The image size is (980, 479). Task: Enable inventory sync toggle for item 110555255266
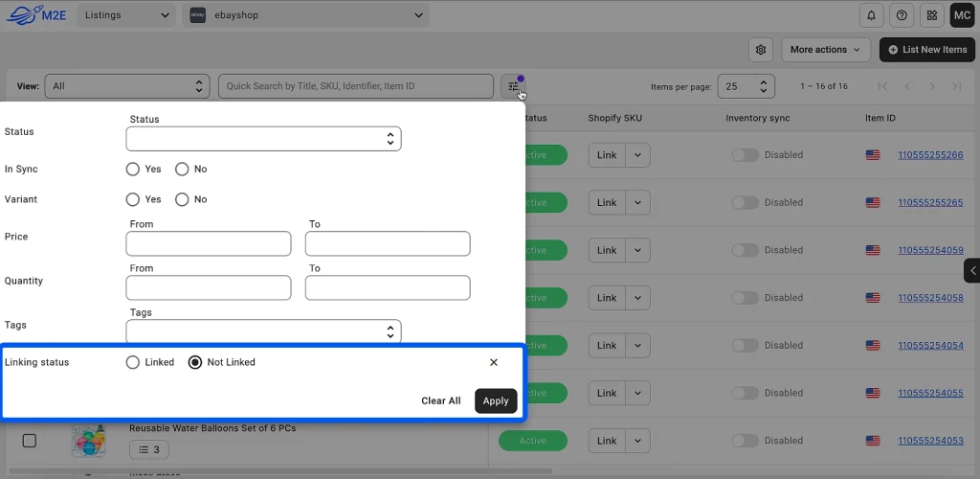point(745,155)
